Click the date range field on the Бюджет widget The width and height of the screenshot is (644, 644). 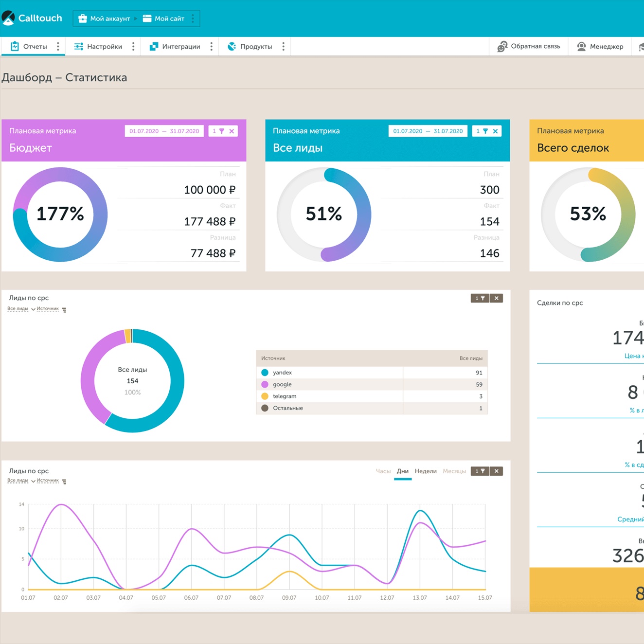click(164, 131)
